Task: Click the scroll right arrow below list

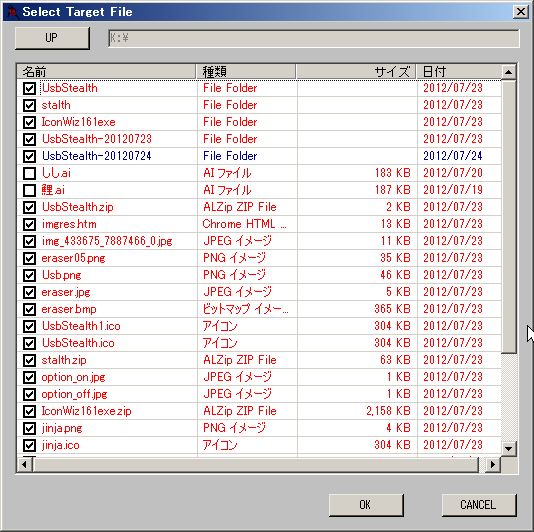Action: click(493, 464)
